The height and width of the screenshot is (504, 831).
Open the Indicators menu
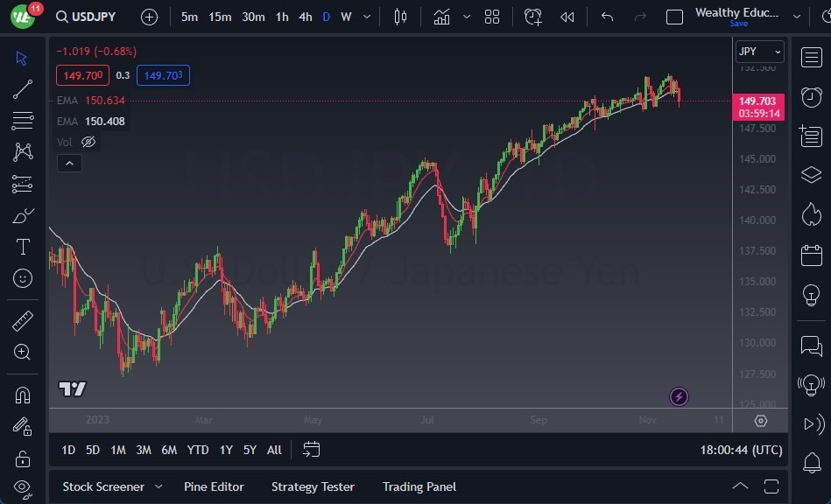tap(440, 16)
